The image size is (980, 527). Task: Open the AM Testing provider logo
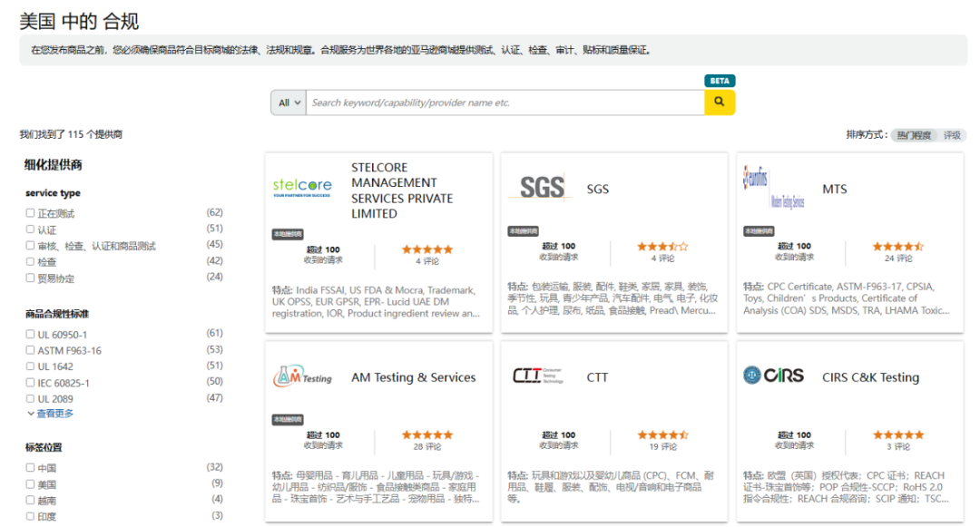point(302,376)
